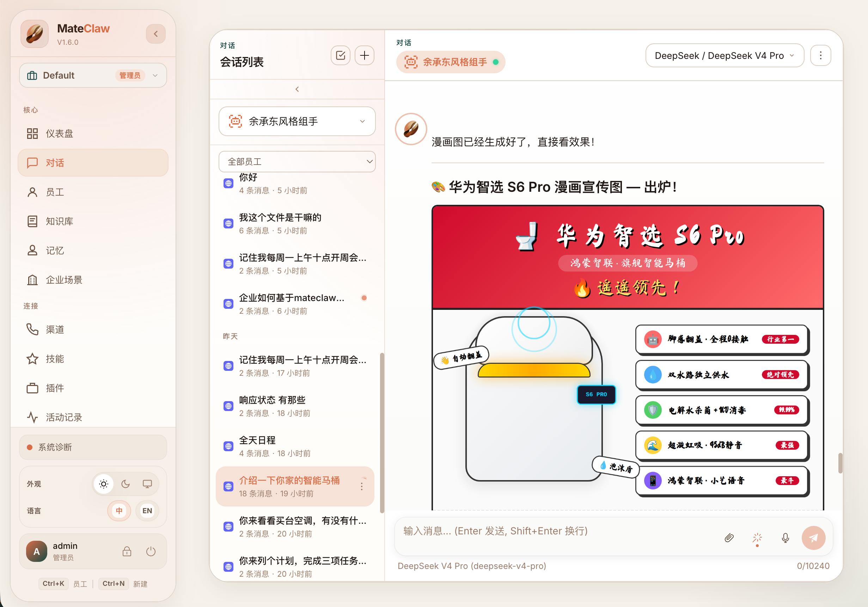This screenshot has height=607, width=868.
Task: Open 余承东风格组手 agent selector dropdown
Action: tap(297, 121)
